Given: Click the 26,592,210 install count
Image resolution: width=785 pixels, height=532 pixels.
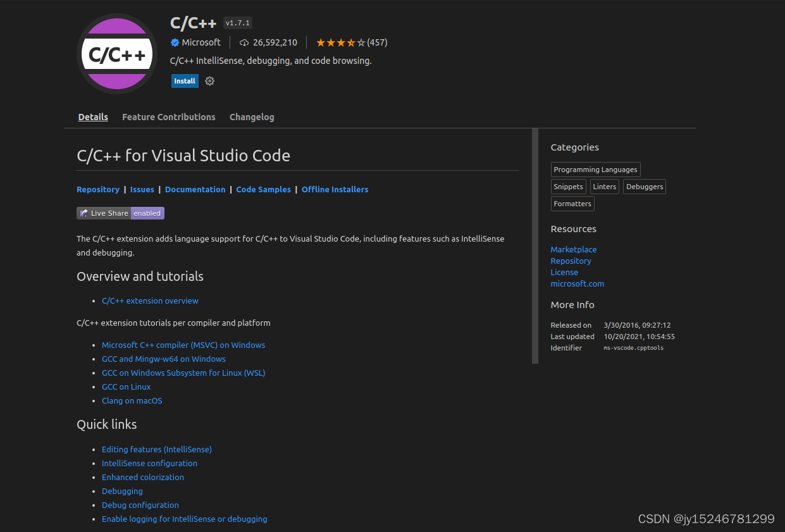Looking at the screenshot, I should [x=275, y=42].
